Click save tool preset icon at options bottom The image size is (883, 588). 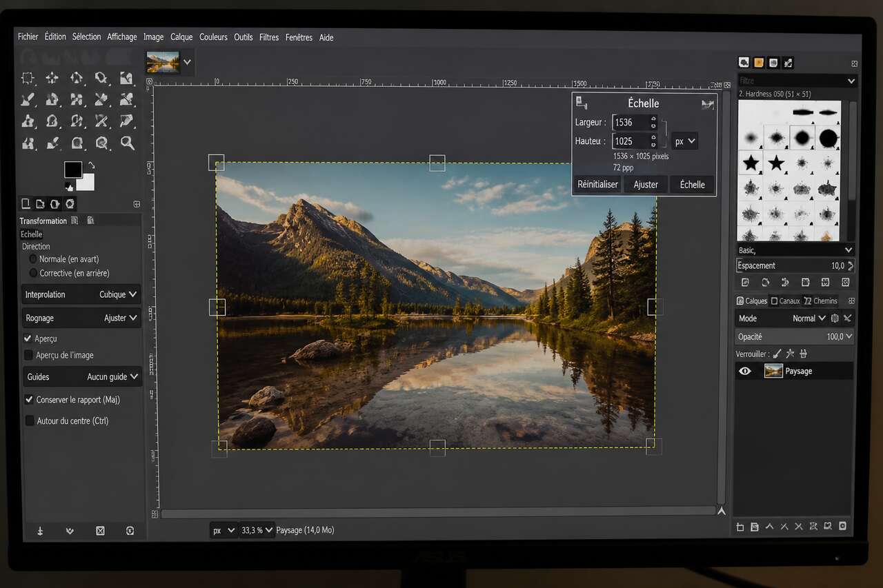pos(40,531)
